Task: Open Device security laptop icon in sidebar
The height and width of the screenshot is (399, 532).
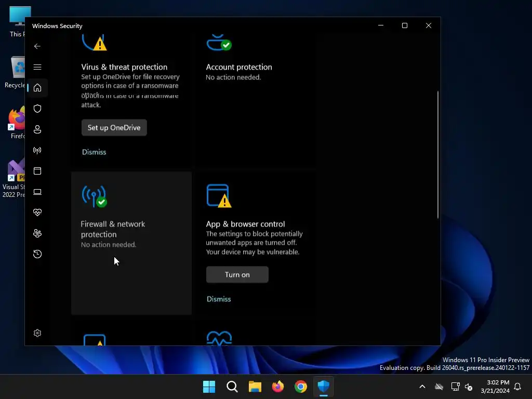Action: (37, 192)
